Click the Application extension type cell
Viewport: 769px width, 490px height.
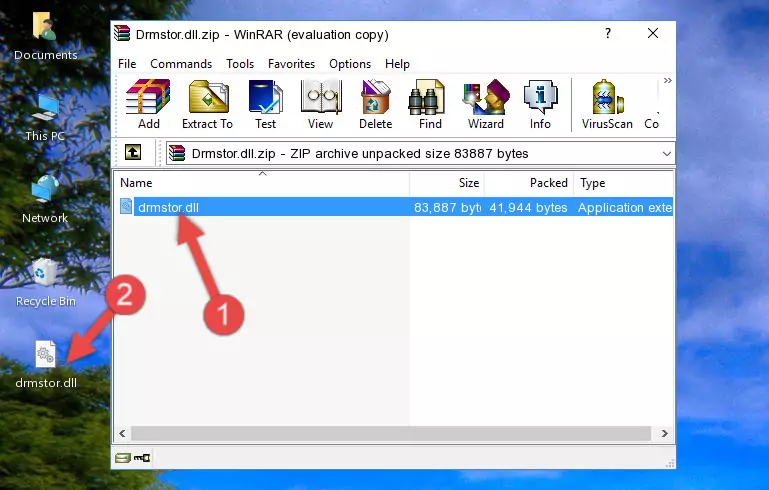[625, 207]
